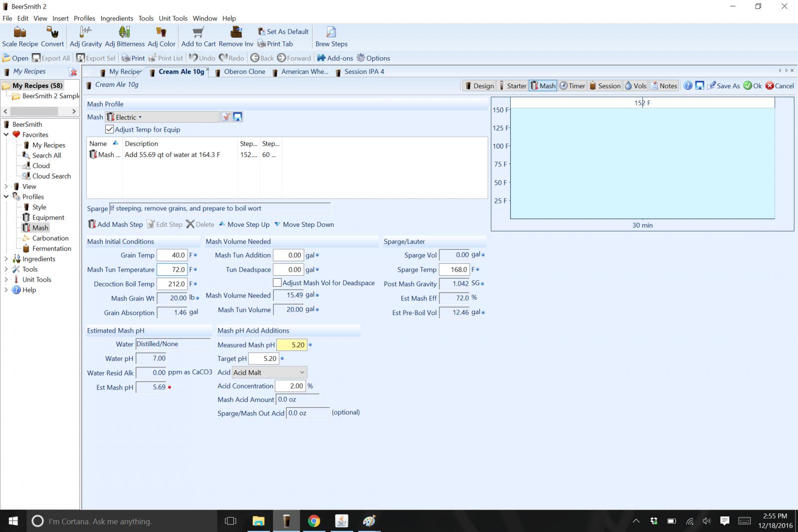Close the My Recipes side panel
This screenshot has width=798, height=532.
point(73,72)
